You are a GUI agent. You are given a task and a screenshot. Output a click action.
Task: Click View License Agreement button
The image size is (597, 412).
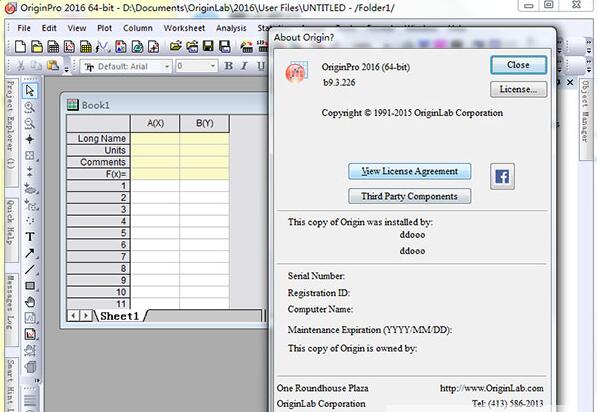tap(410, 171)
